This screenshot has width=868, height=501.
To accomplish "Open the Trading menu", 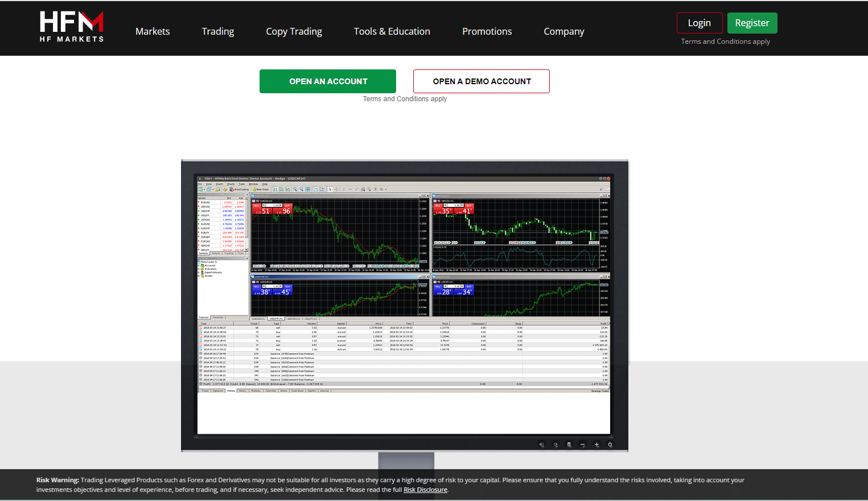I will click(x=218, y=31).
